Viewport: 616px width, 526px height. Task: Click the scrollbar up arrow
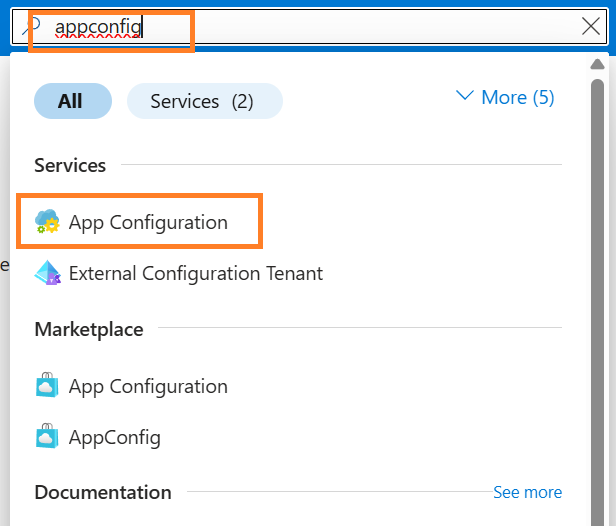[597, 64]
